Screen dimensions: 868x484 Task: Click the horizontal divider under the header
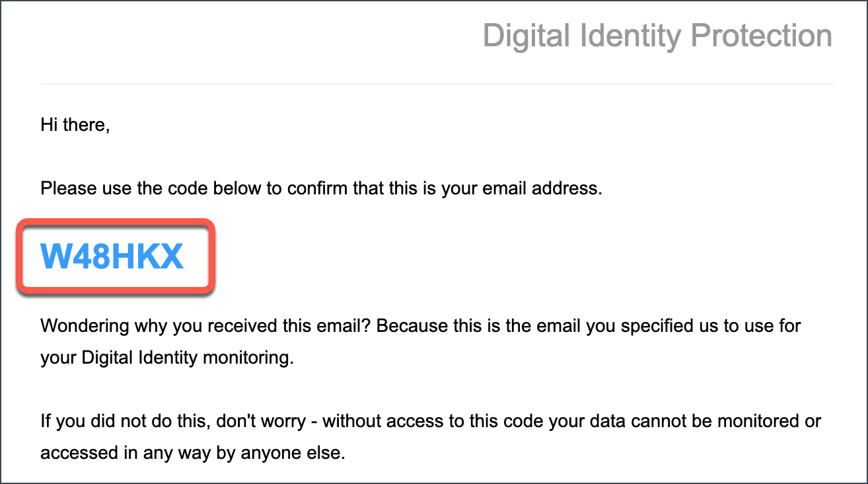tap(437, 84)
